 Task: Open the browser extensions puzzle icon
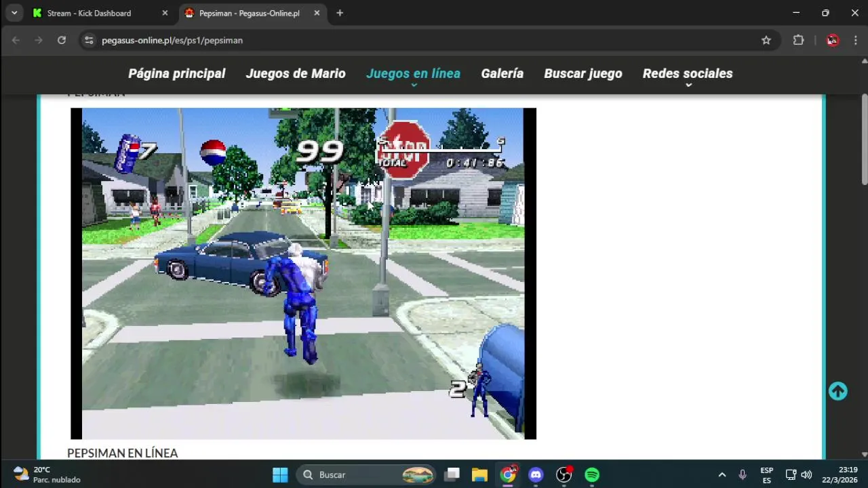(x=799, y=40)
